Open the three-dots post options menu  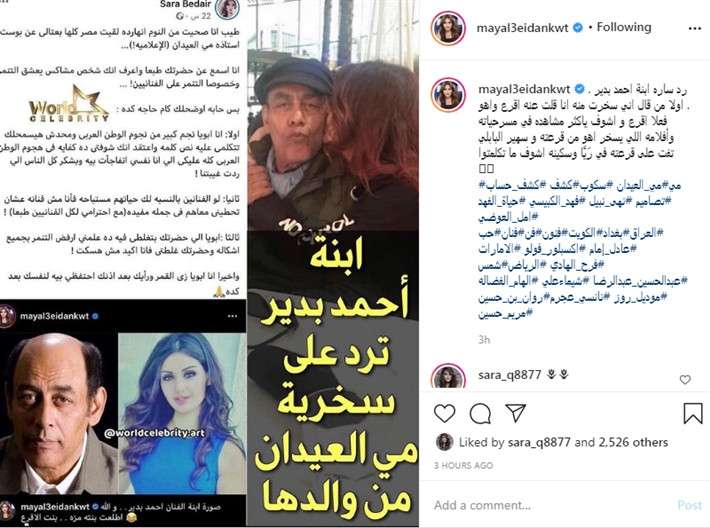(x=694, y=29)
